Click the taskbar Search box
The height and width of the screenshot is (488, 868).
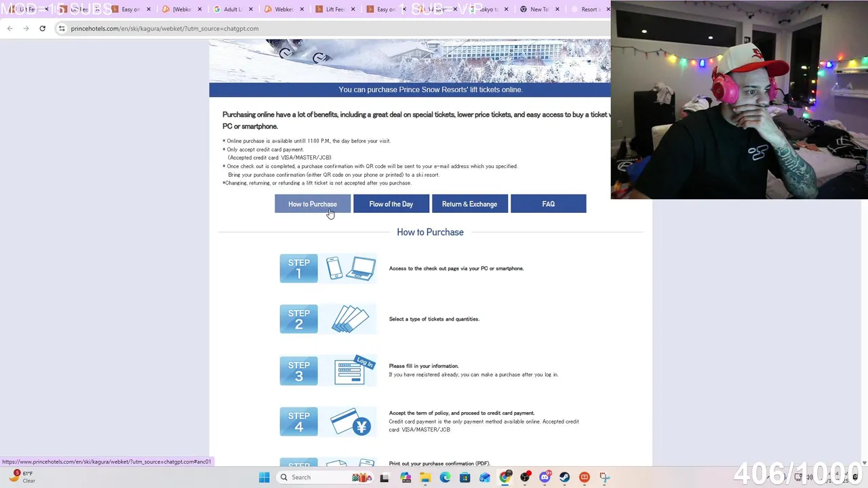[325, 477]
